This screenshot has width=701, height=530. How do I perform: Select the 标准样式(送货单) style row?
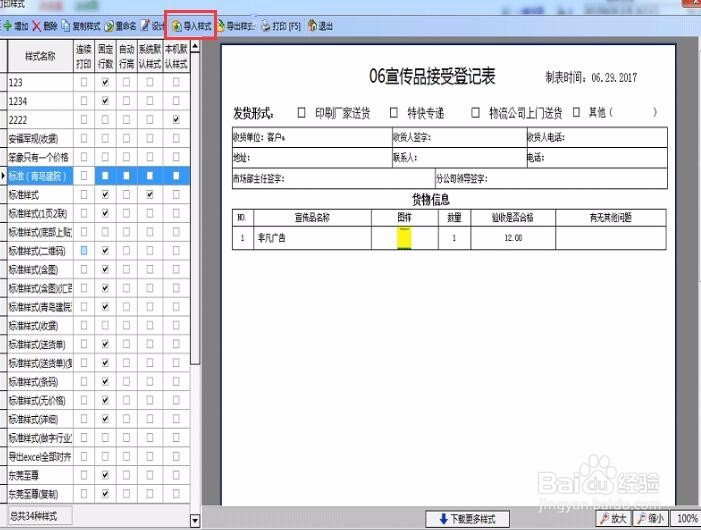coord(40,344)
